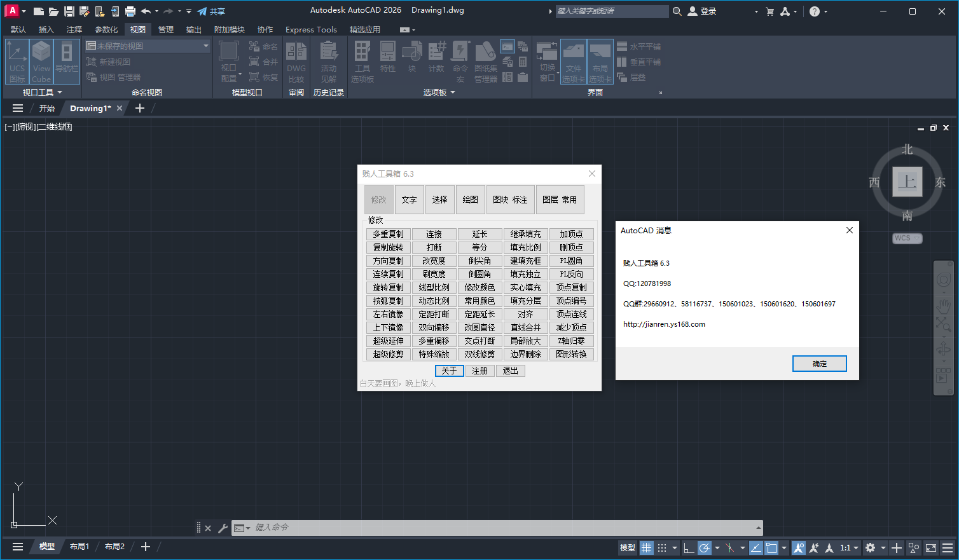Click the search magnifier icon in title bar
The width and height of the screenshot is (959, 560).
click(x=677, y=11)
